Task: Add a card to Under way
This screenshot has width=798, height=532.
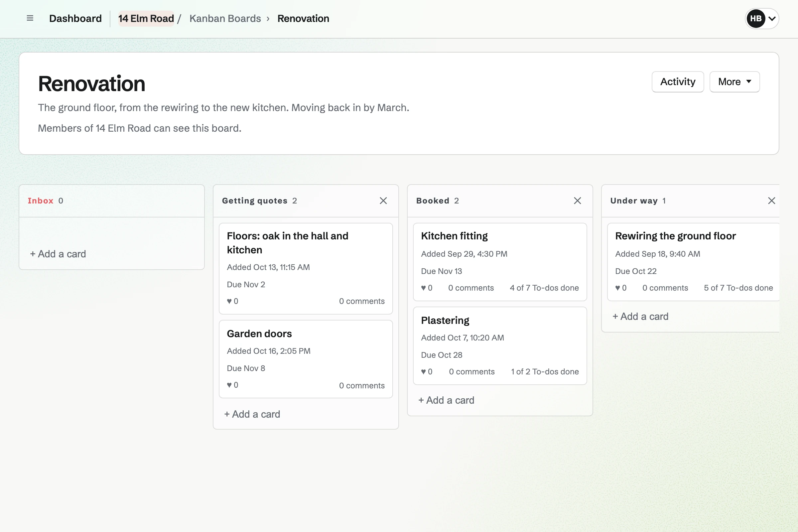Action: click(640, 316)
